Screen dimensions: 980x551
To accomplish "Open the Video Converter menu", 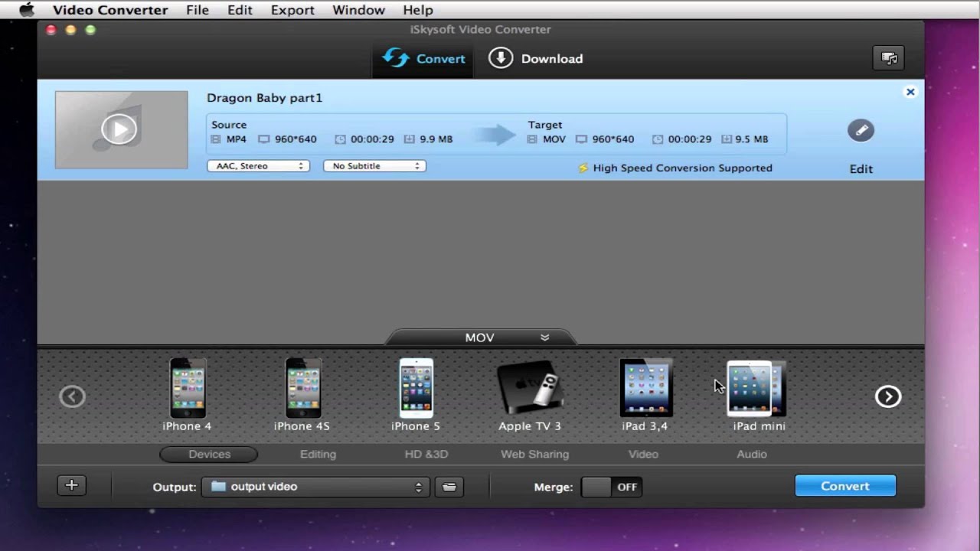I will (x=110, y=10).
